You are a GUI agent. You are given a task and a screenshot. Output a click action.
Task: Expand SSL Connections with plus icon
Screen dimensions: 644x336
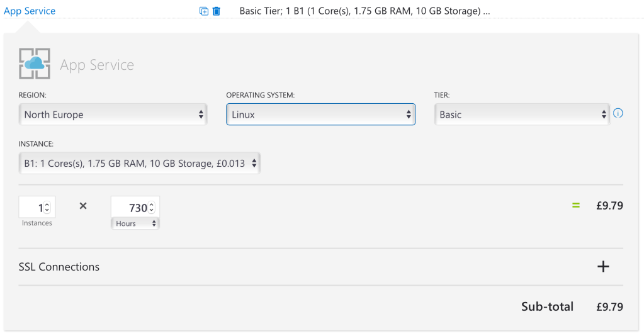point(603,267)
